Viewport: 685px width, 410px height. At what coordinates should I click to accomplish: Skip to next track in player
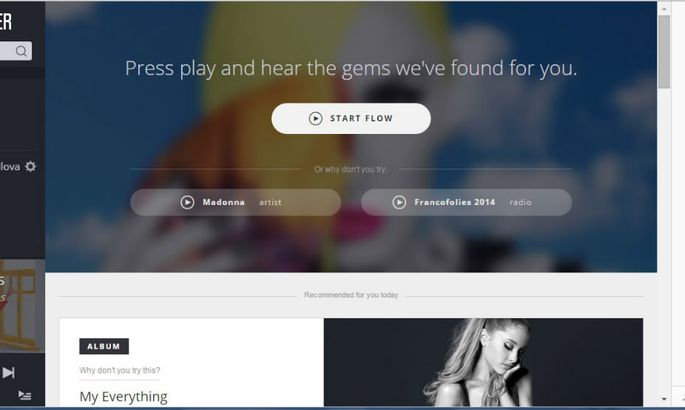tap(8, 372)
